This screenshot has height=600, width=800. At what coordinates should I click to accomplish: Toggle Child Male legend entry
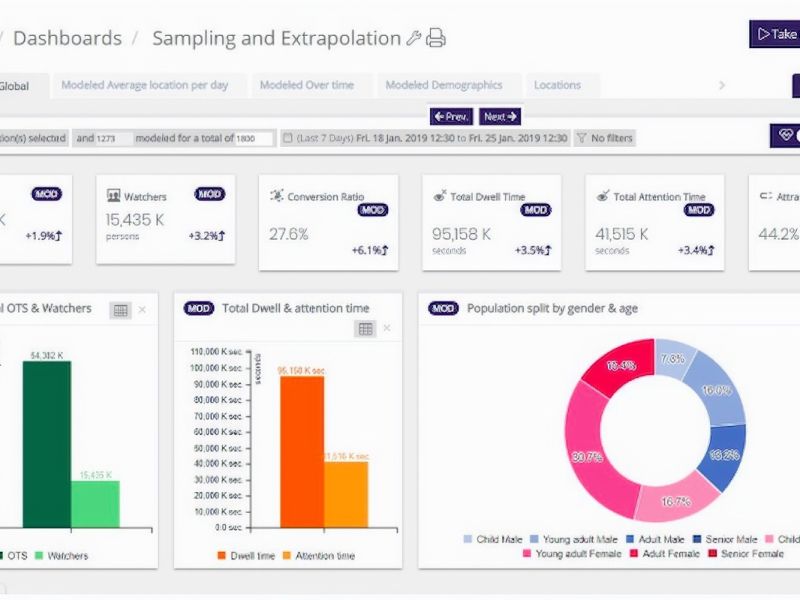tap(493, 539)
